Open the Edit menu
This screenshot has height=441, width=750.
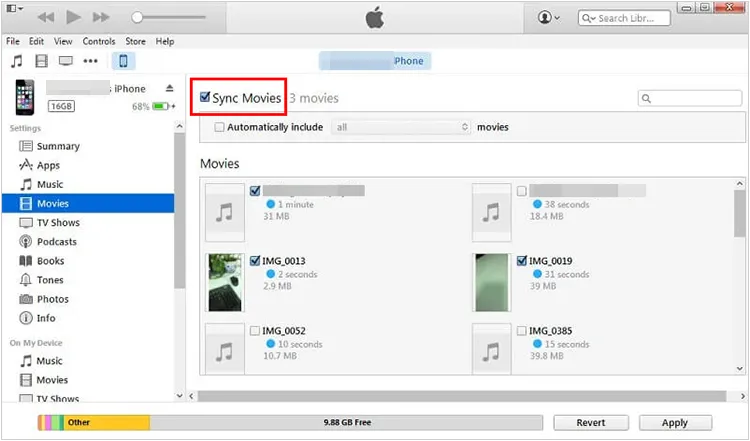(36, 41)
